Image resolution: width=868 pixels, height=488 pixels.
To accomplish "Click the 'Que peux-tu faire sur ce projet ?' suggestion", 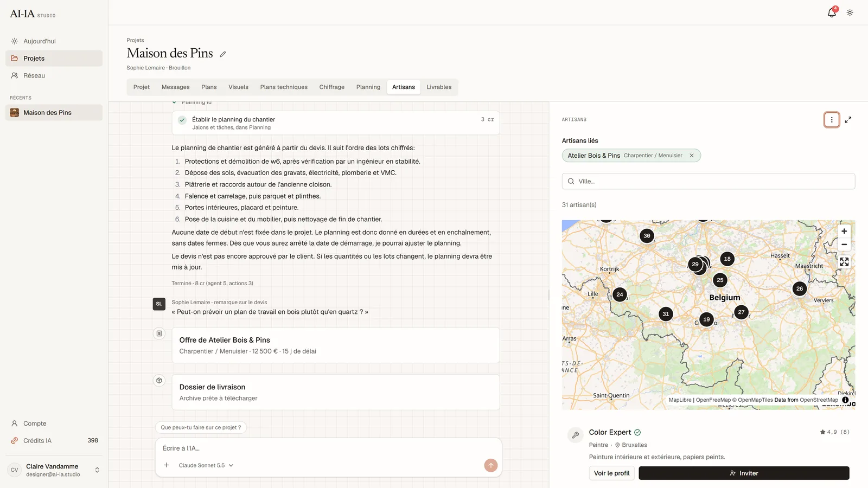I will pyautogui.click(x=201, y=427).
